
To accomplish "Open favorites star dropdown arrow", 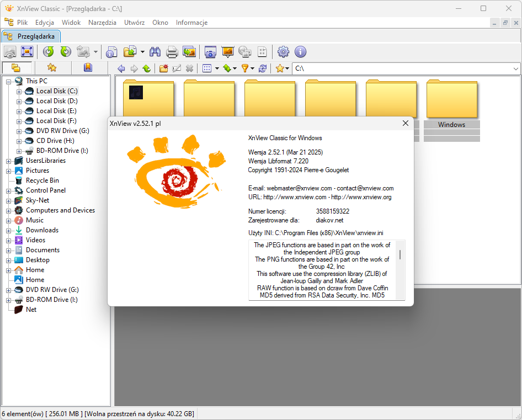I will point(287,68).
